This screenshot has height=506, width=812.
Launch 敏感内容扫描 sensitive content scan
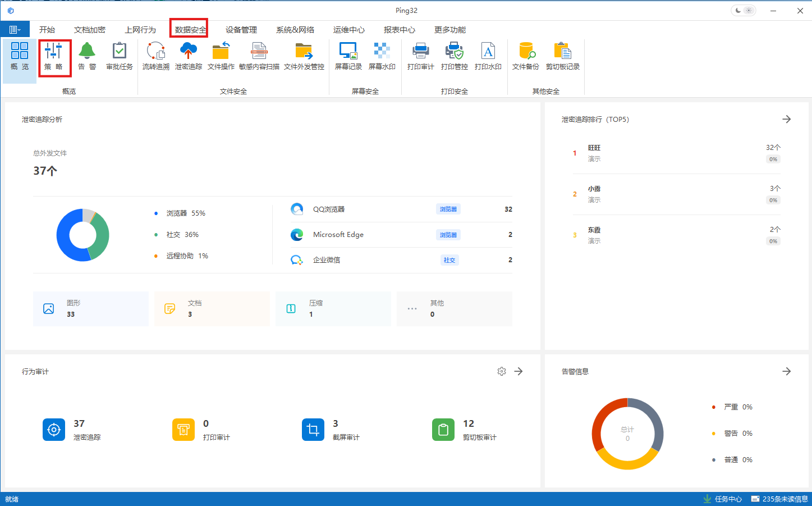click(x=259, y=56)
